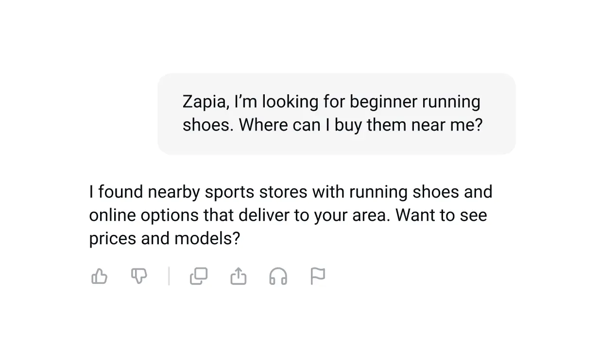
Task: Click "running shoes and" in the response
Action: click(x=421, y=192)
